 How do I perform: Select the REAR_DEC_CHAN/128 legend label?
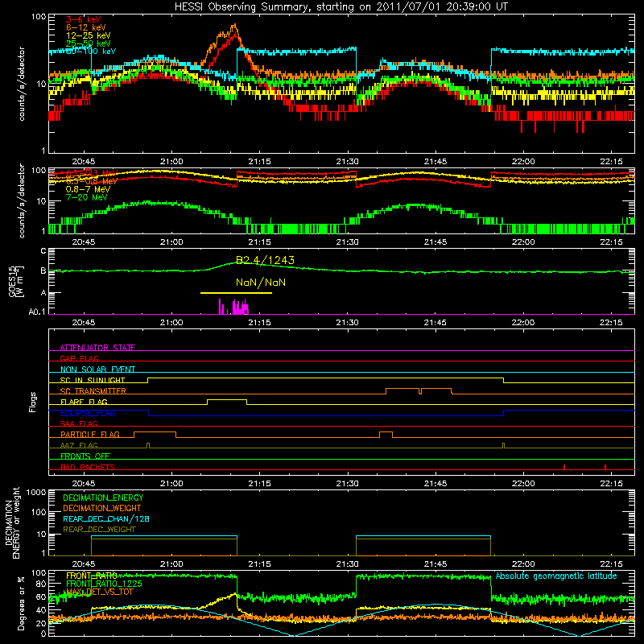tap(106, 518)
